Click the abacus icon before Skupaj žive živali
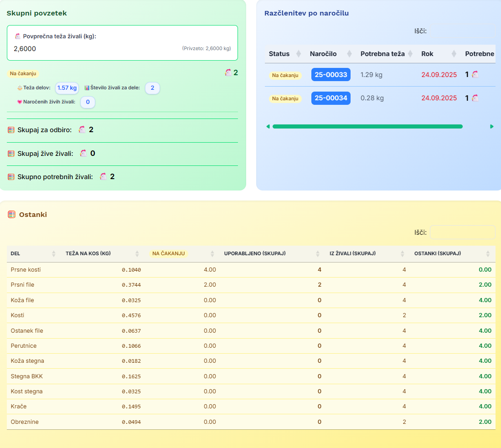 pyautogui.click(x=11, y=154)
